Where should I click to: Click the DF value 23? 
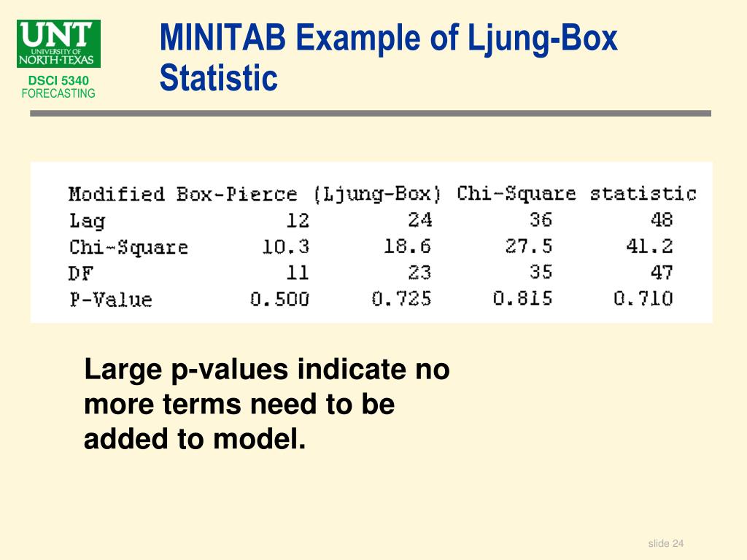tap(419, 273)
